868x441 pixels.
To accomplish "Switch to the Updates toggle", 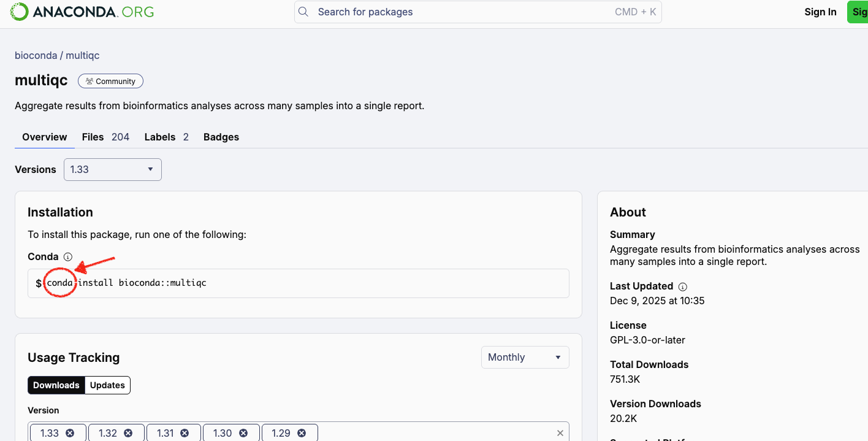I will point(107,385).
